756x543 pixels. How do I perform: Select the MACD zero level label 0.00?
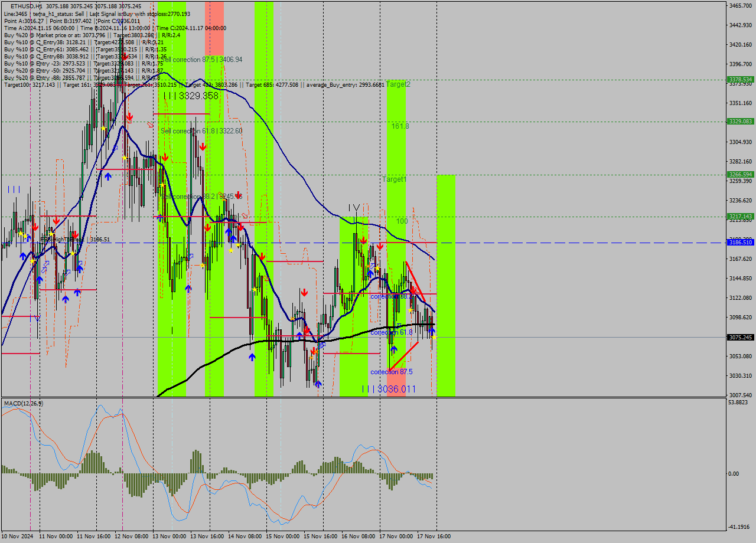pos(734,473)
